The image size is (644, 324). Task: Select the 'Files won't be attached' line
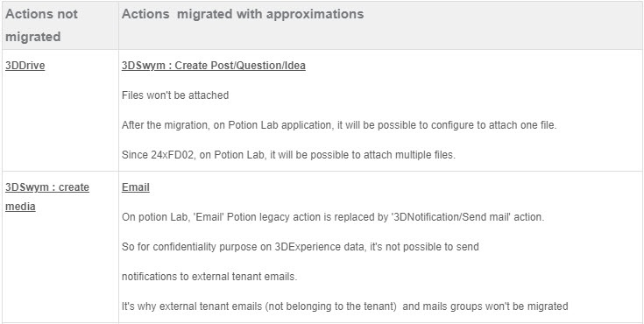[175, 95]
